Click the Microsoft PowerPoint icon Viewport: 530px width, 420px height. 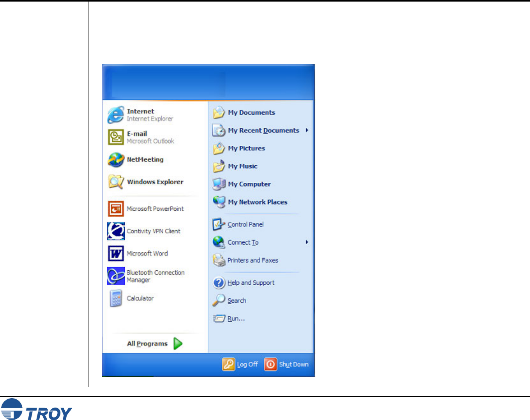(116, 208)
